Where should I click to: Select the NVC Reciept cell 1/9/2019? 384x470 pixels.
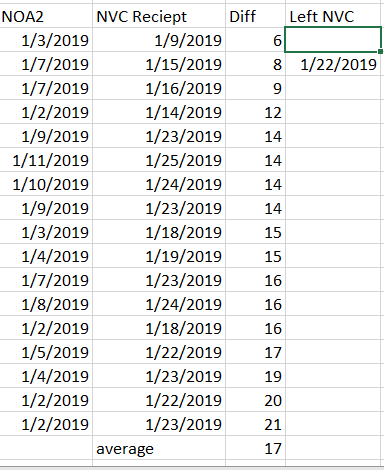coord(159,40)
